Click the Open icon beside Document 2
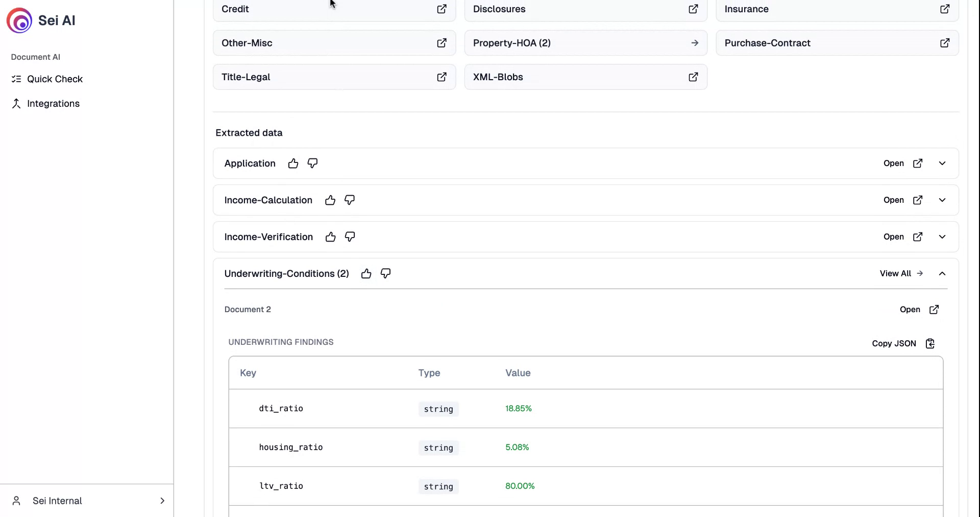Screen dimensions: 980x517 (x=933, y=309)
